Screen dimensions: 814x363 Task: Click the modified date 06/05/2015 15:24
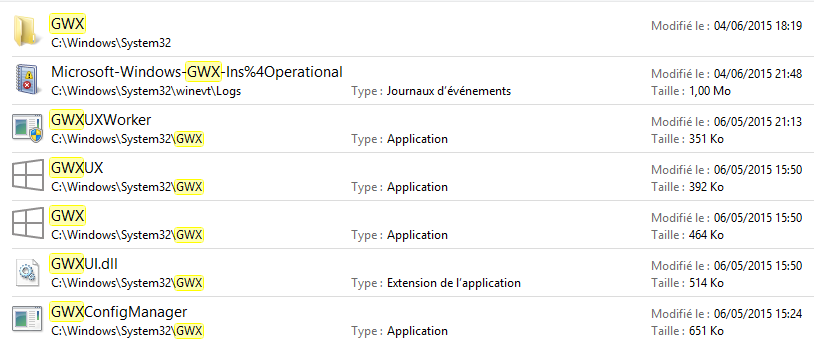tap(758, 314)
